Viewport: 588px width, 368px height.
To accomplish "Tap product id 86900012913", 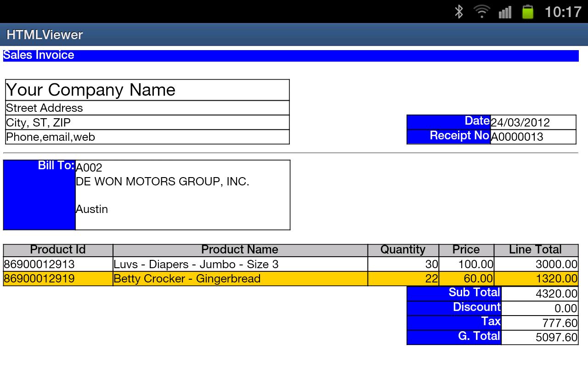I will 40,264.
